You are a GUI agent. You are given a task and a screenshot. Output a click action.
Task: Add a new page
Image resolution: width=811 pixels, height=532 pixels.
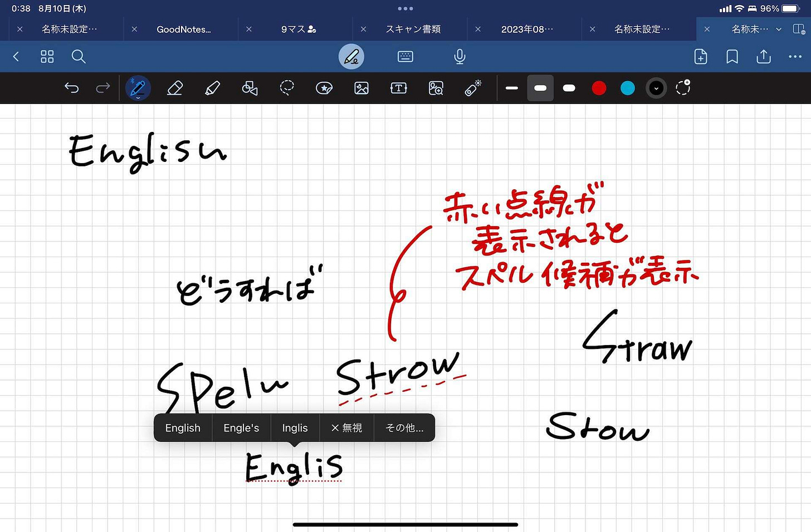[x=701, y=56]
